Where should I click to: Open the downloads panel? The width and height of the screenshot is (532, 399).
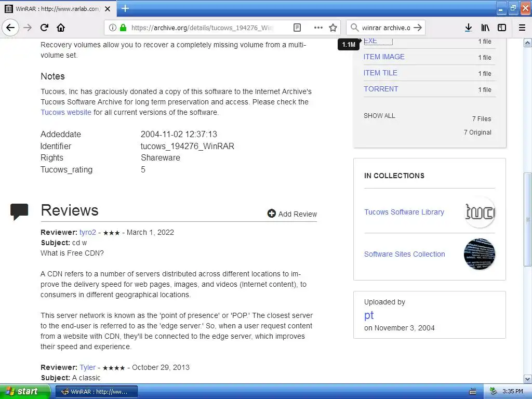click(468, 28)
